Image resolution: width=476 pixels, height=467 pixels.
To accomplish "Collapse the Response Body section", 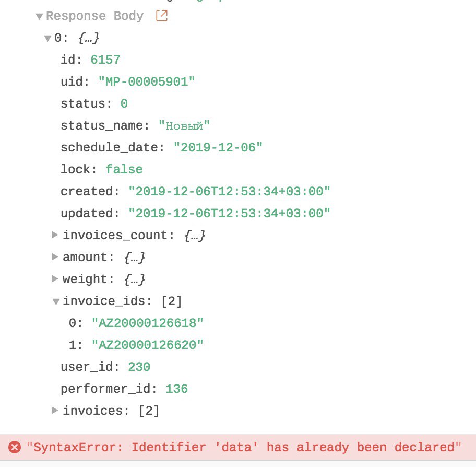I will click(39, 16).
